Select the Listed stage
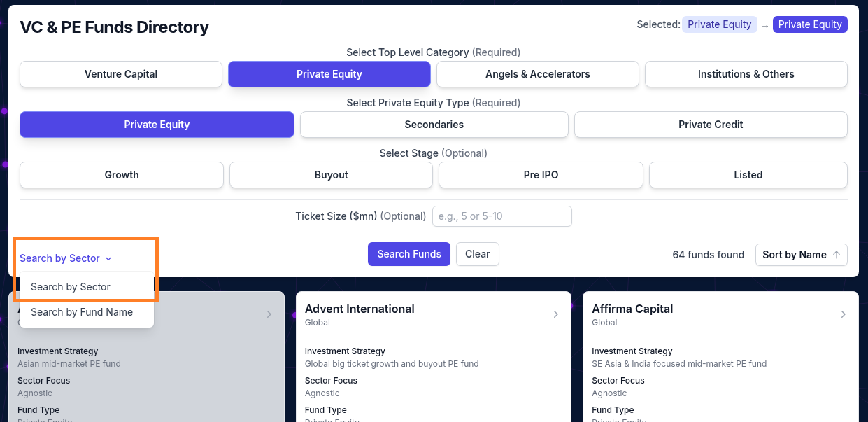868x422 pixels. click(x=748, y=175)
